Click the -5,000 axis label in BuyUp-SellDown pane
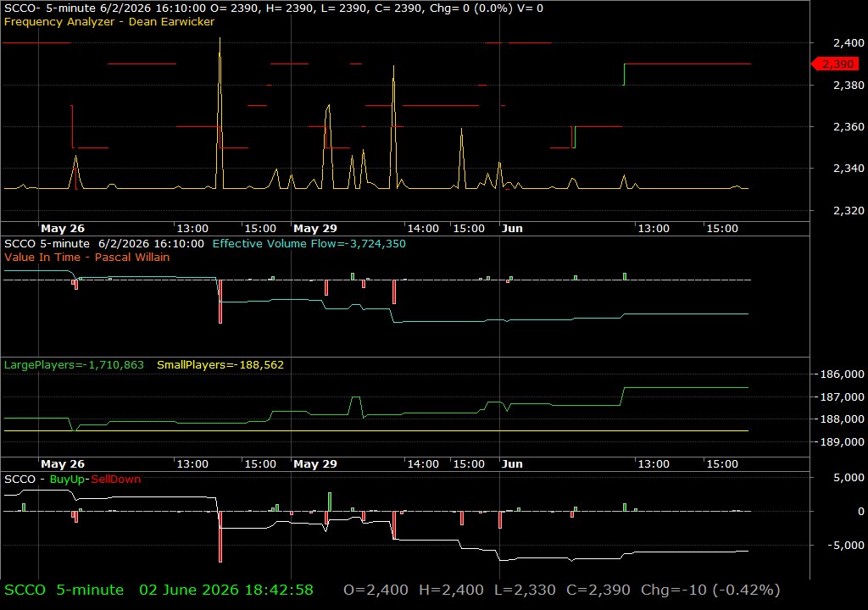This screenshot has width=868, height=610. [x=845, y=546]
